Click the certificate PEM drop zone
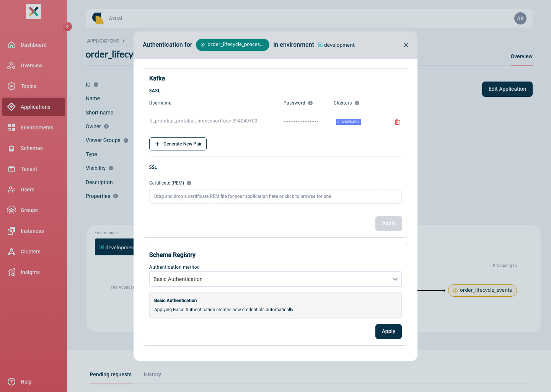Screen dimensions: 551x392 tap(275, 196)
